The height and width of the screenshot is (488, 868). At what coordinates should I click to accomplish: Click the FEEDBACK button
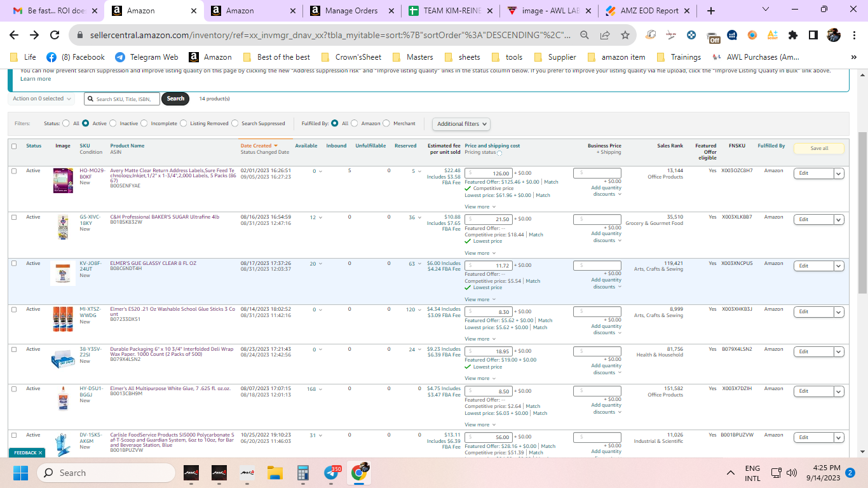27,452
